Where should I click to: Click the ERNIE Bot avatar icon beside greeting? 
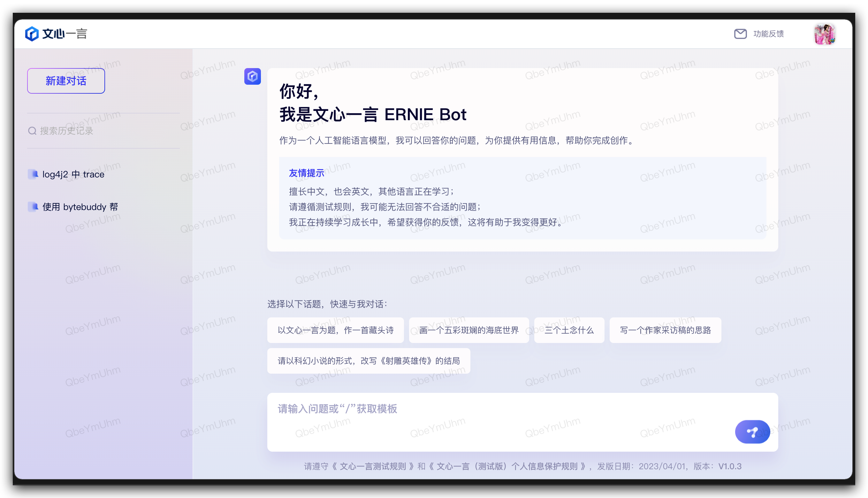(253, 76)
